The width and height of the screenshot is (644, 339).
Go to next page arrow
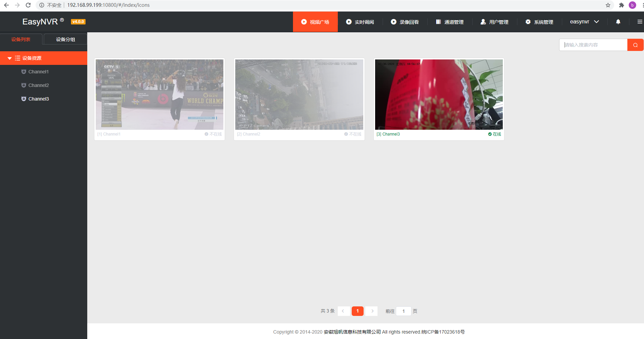372,311
